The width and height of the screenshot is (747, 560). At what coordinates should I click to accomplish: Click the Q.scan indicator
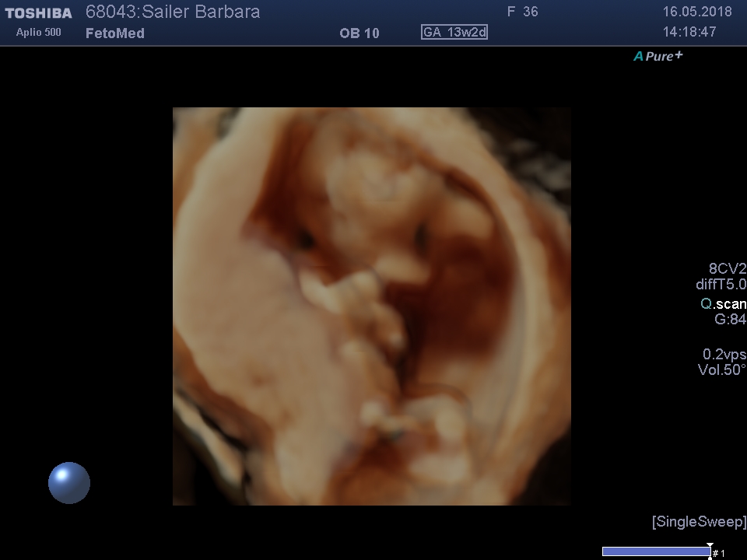click(723, 304)
